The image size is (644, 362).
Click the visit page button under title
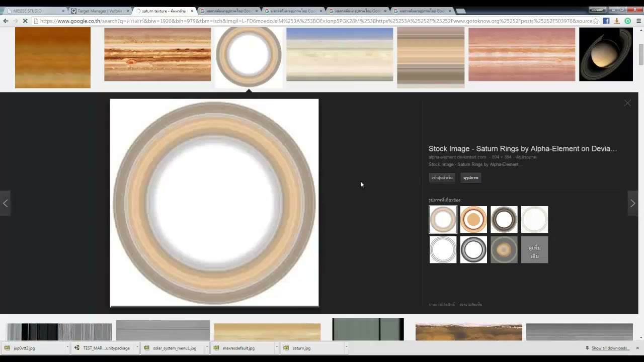tap(442, 177)
